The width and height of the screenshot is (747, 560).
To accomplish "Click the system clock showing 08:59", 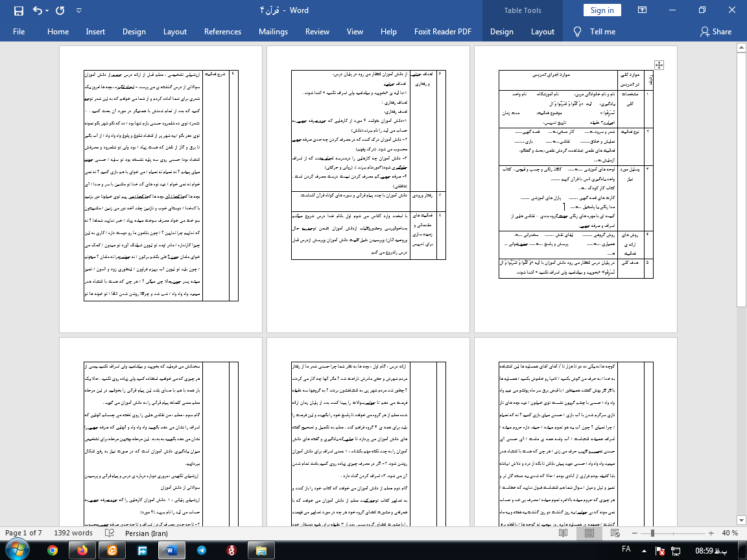I will pos(711,551).
